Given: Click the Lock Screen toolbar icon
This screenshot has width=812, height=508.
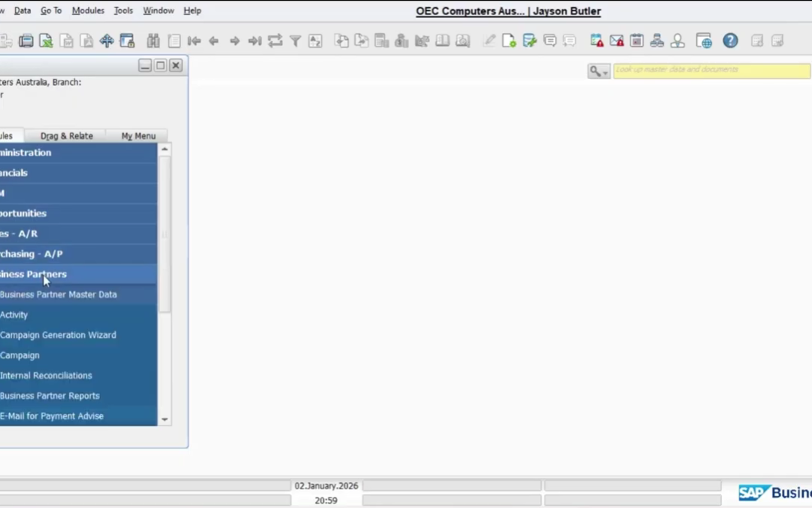Looking at the screenshot, I should (127, 41).
